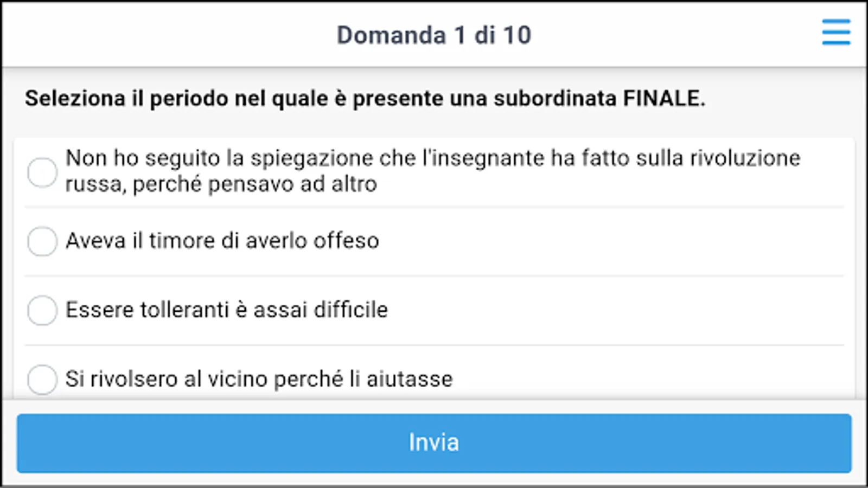Click the word 'Domanda' in the header
This screenshot has width=868, height=488.
click(x=391, y=35)
